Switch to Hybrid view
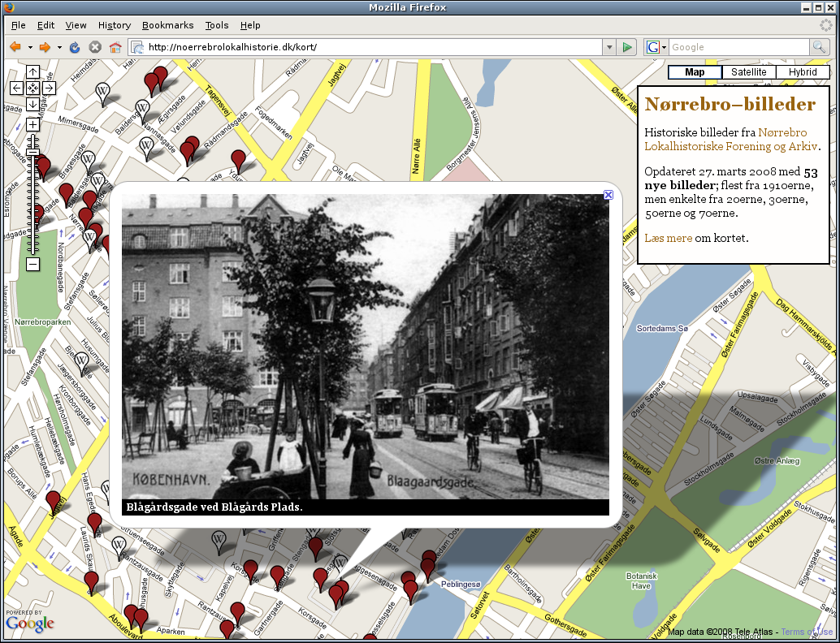This screenshot has width=840, height=643. click(803, 71)
